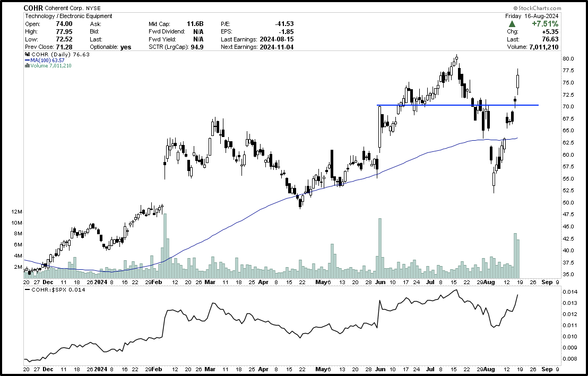This screenshot has width=588, height=376.
Task: Click the Chg value +5.35
Action: [x=551, y=32]
